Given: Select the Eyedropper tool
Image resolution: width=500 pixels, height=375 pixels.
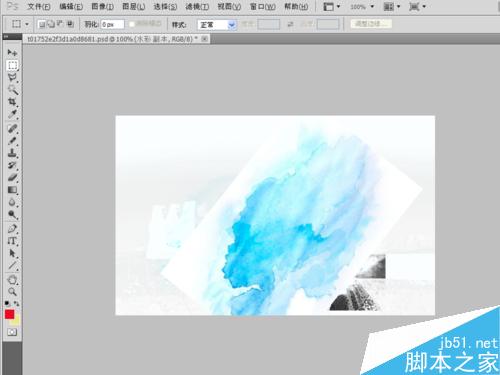Looking at the screenshot, I should pyautogui.click(x=12, y=114).
